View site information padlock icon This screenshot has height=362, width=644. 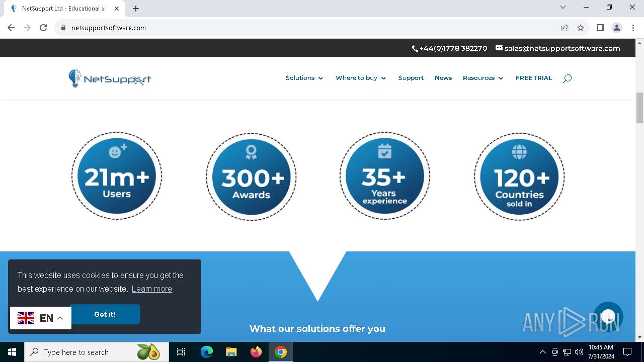pos(63,28)
